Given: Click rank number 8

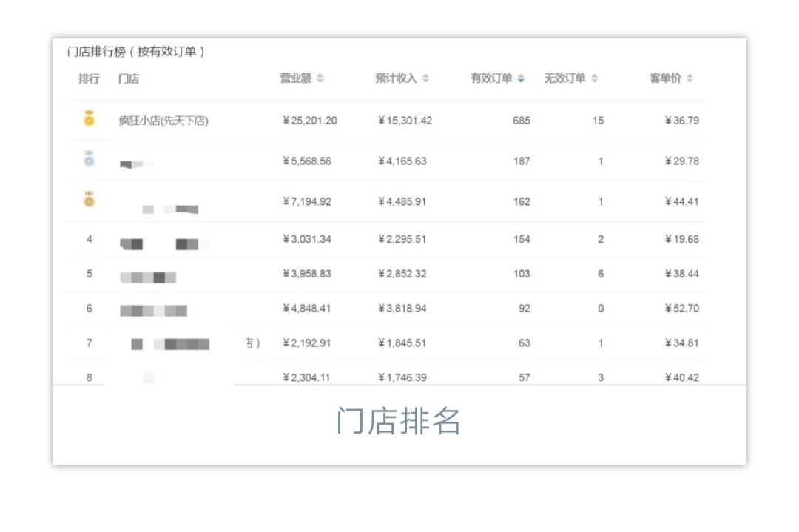Looking at the screenshot, I should pos(90,377).
